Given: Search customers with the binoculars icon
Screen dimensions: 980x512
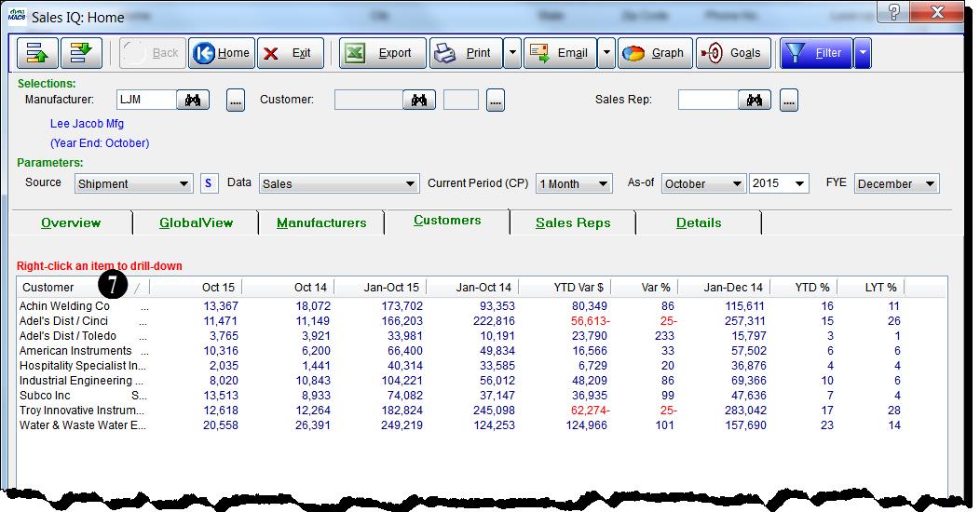Looking at the screenshot, I should pos(419,100).
